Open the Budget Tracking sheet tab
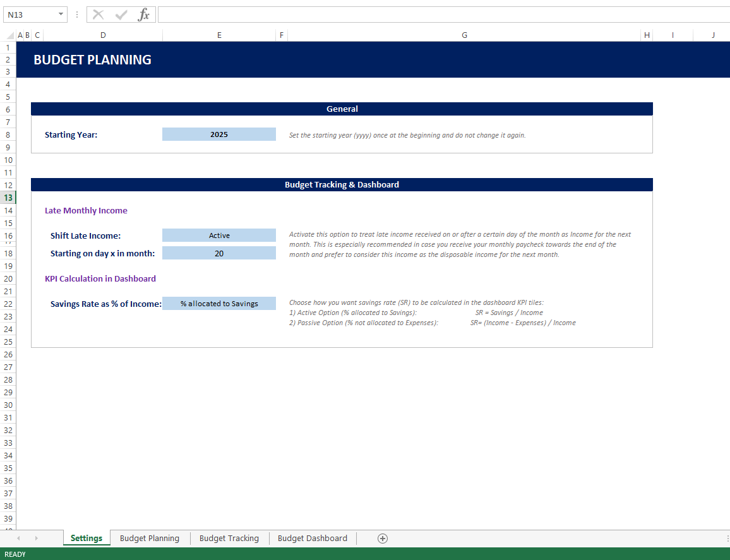 (x=229, y=538)
